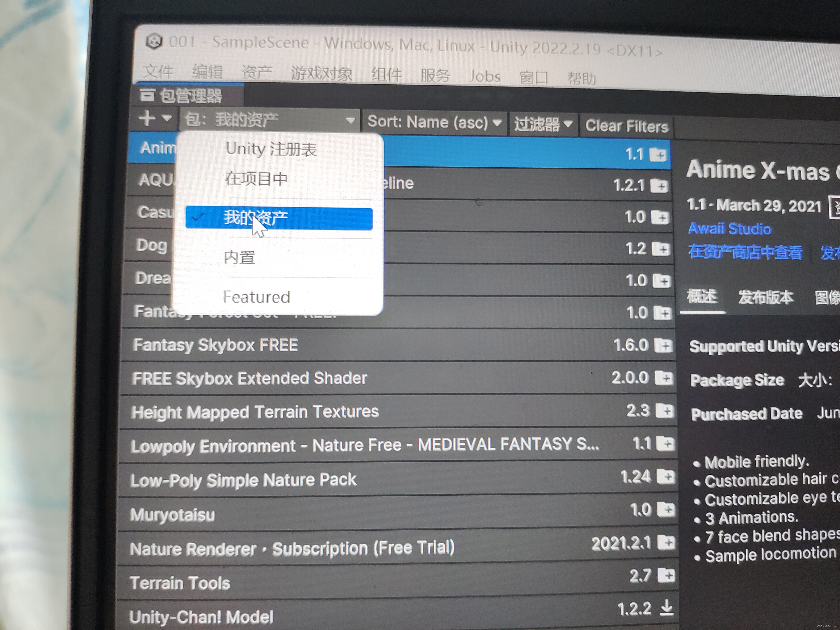Click download icon for Unity-Chan! Model
Screen dimensions: 840x630
click(666, 608)
